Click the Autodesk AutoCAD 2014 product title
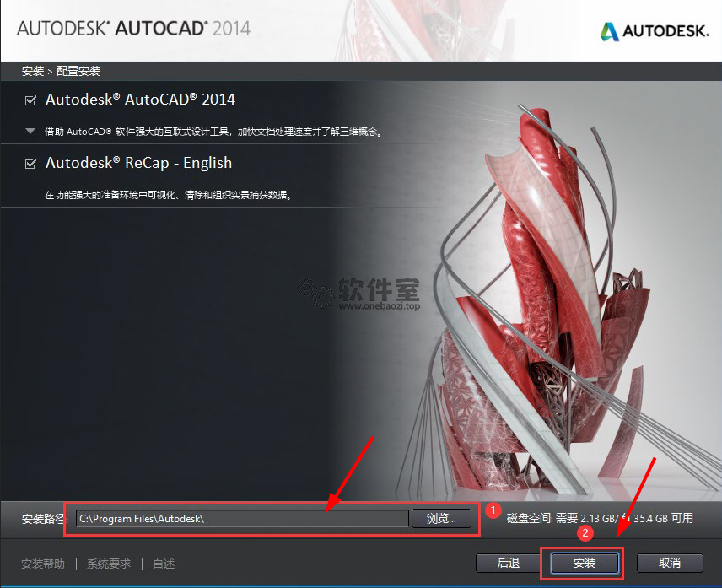 point(140,100)
